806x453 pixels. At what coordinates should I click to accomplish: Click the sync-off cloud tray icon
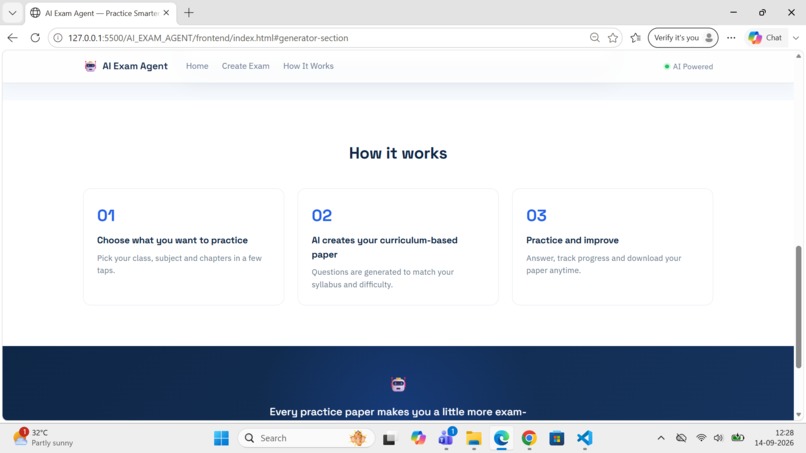click(681, 438)
